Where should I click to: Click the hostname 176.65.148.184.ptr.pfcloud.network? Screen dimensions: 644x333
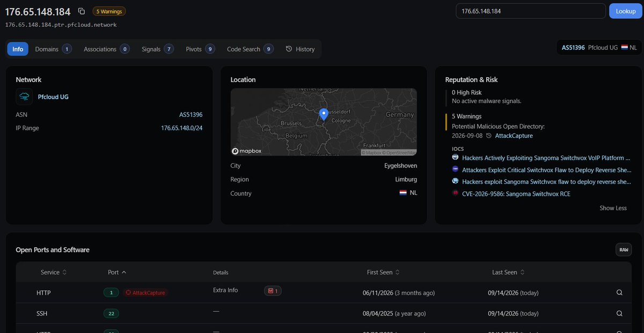(x=61, y=25)
